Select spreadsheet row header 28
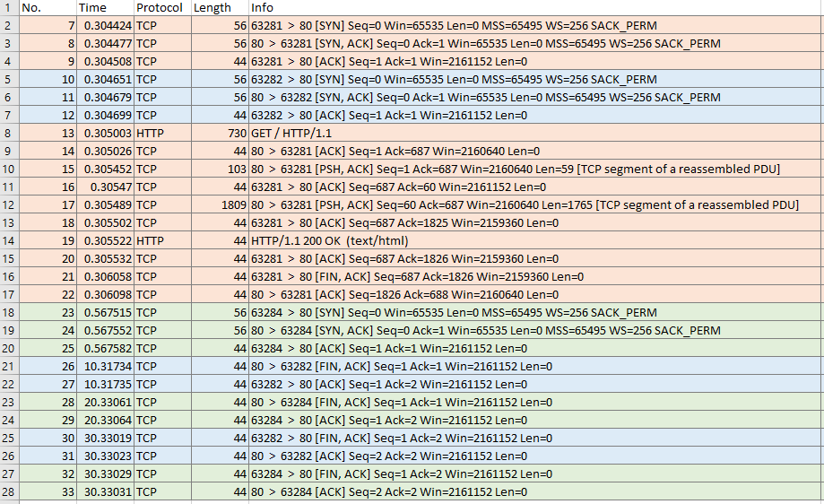 (10, 492)
